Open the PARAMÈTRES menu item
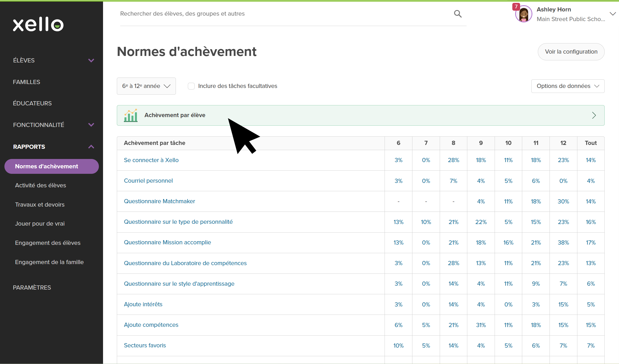The image size is (619, 364). click(32, 288)
